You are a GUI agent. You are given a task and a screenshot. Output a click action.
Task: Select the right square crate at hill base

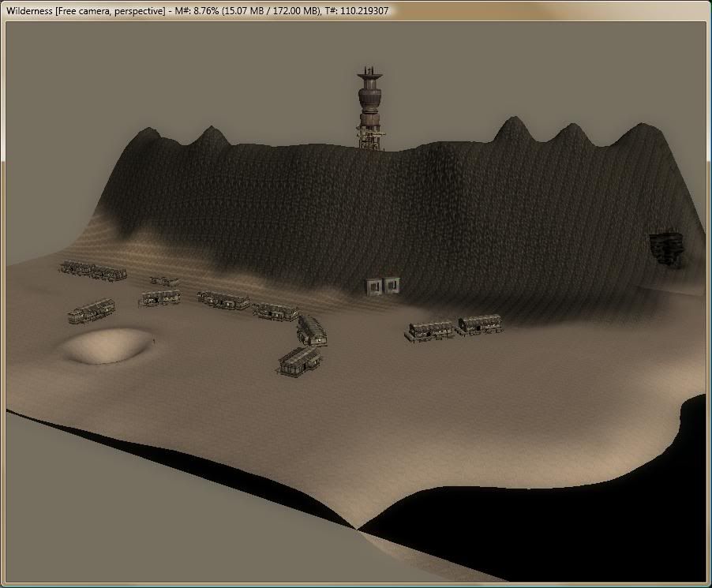tap(391, 285)
